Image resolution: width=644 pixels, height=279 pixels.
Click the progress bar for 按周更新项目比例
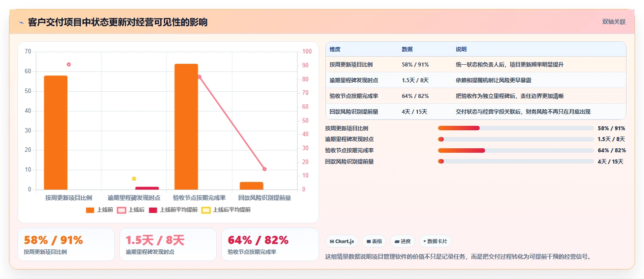516,128
